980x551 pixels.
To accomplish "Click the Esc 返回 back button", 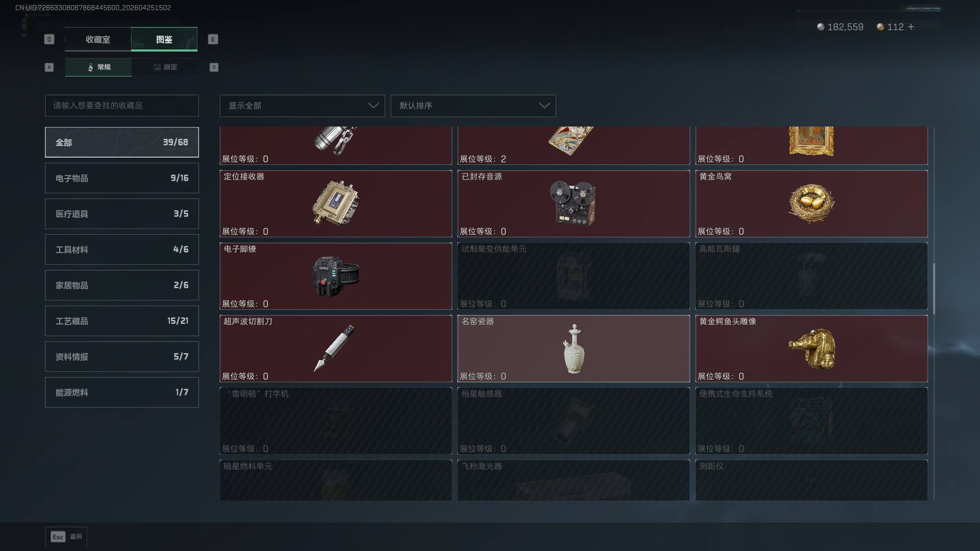I will click(x=66, y=537).
